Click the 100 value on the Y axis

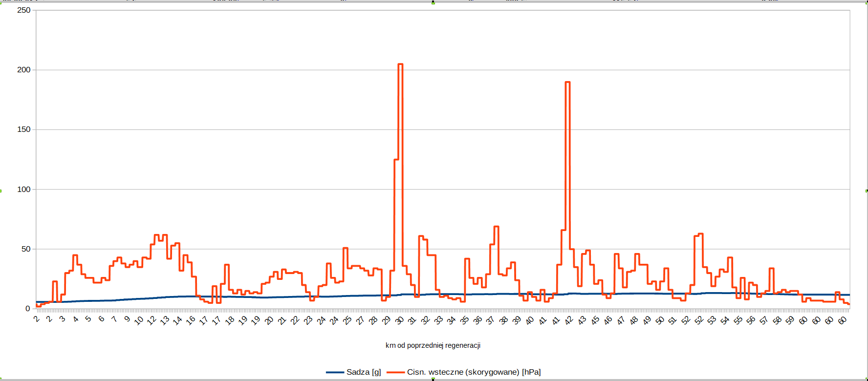(23, 190)
